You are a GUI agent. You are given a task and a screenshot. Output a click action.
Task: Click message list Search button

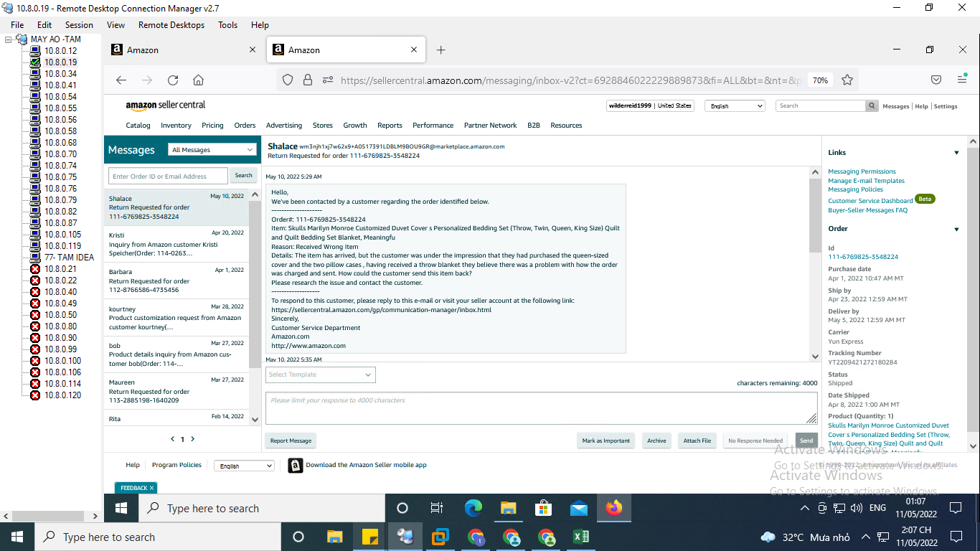[244, 176]
